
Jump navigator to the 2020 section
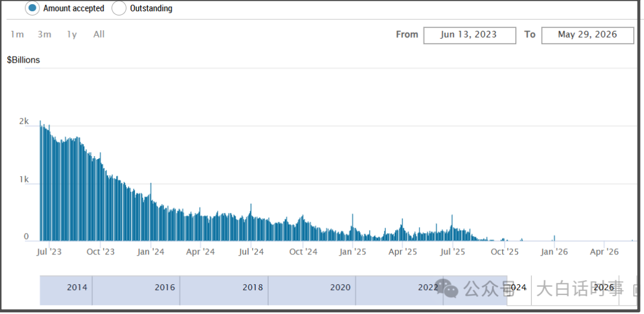click(x=340, y=287)
